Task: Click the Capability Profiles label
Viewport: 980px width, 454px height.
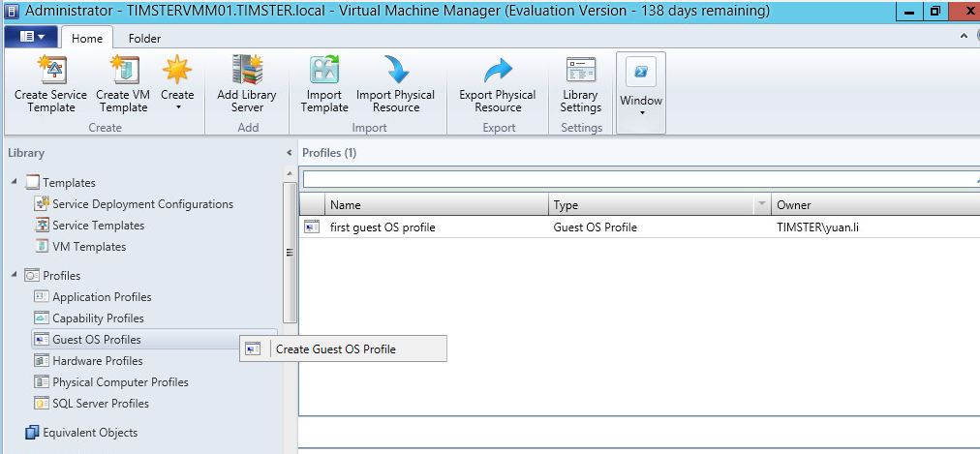Action: [x=98, y=318]
